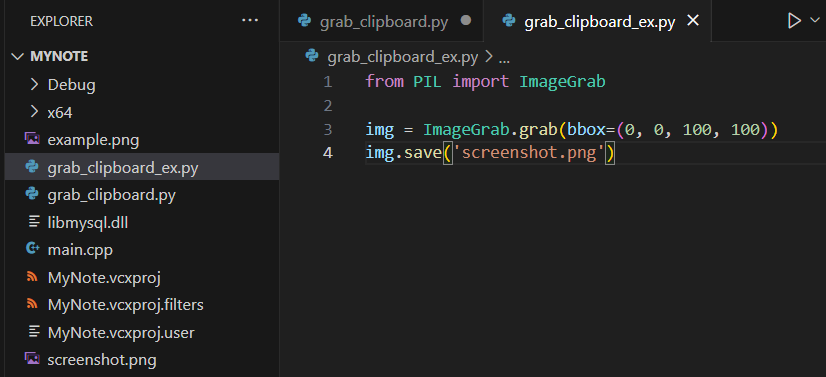Click the orange icon of MyNote.vcxproj.filters

(32, 304)
